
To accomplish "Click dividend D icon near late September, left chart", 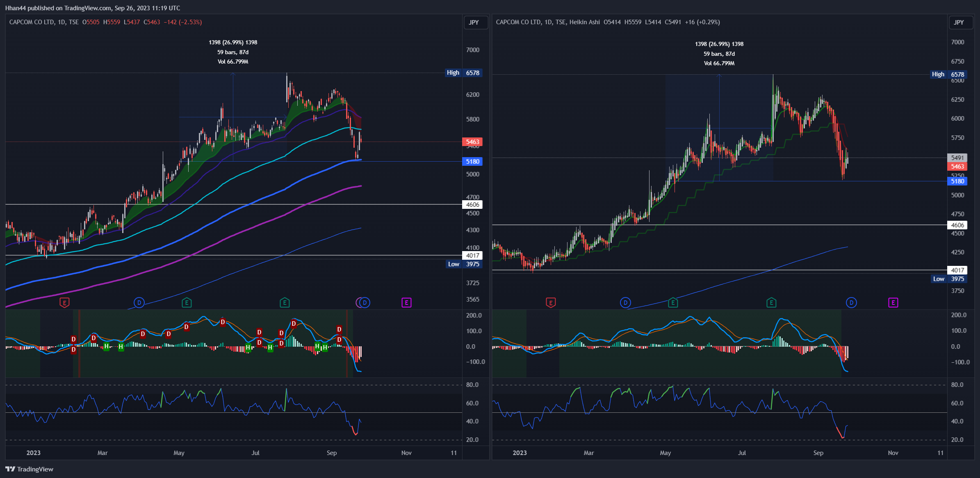I will point(365,303).
